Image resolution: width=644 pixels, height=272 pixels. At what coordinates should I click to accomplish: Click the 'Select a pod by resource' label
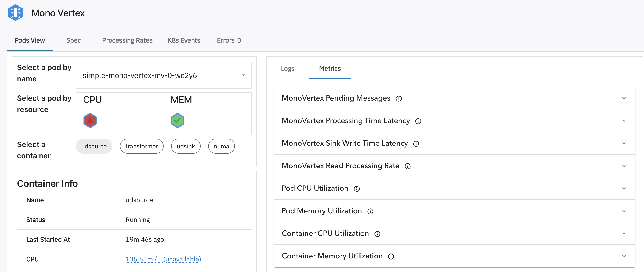click(44, 104)
